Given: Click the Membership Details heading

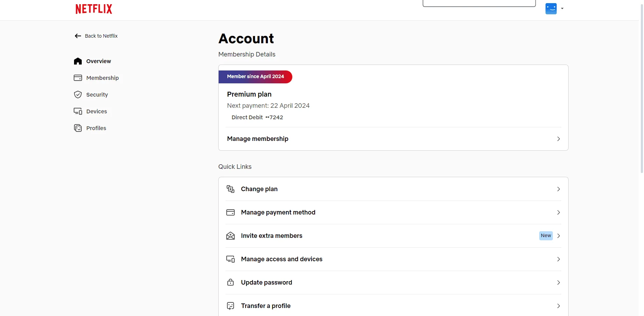Looking at the screenshot, I should [x=247, y=54].
